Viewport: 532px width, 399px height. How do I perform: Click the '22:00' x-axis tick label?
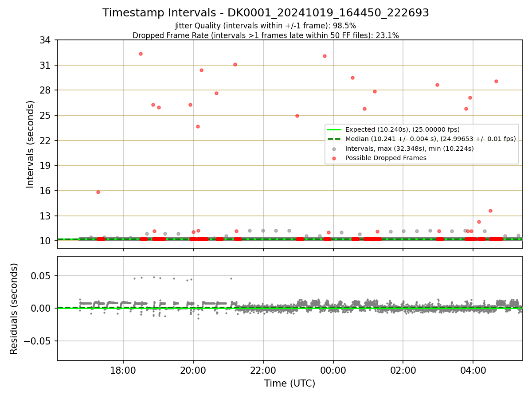[263, 370]
